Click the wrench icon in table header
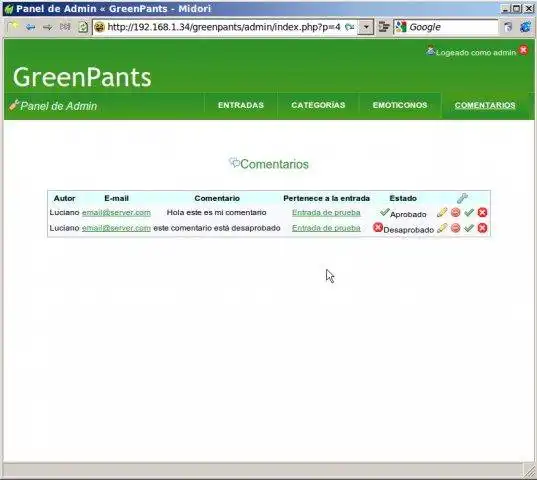537x480 pixels. click(462, 198)
